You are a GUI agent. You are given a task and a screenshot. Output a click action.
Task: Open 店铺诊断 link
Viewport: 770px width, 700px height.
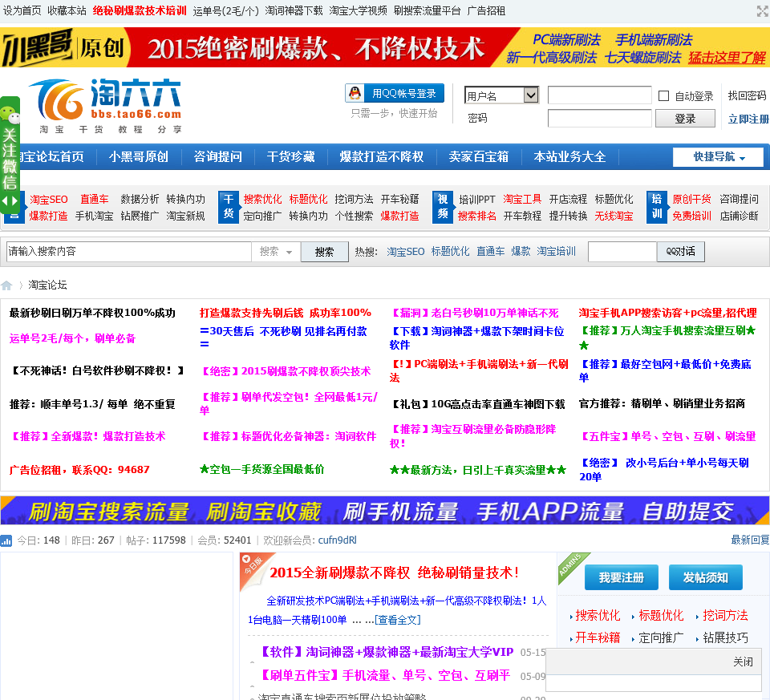coord(739,216)
